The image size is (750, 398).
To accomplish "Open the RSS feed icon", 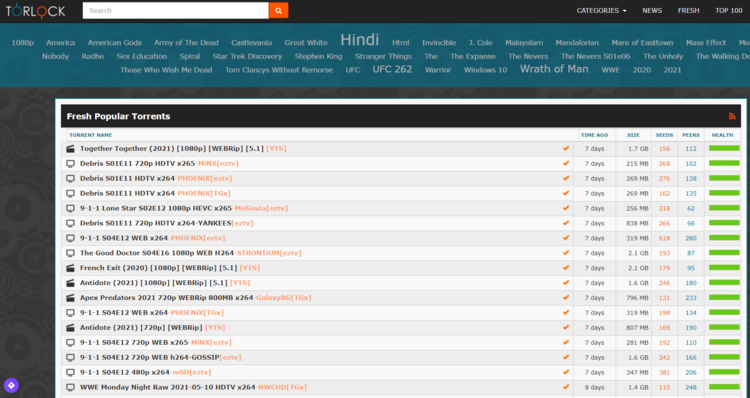I will click(732, 116).
